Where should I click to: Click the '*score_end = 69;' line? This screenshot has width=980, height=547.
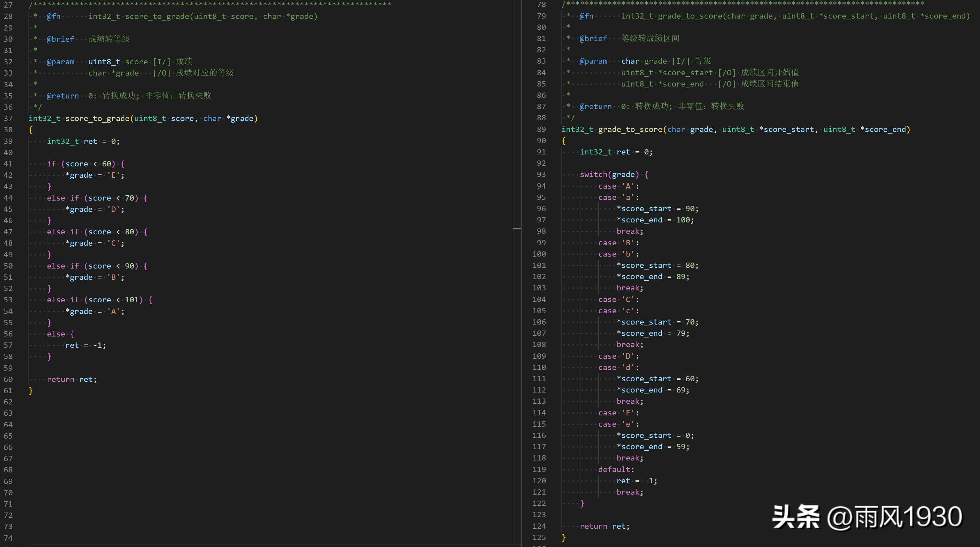click(x=653, y=390)
